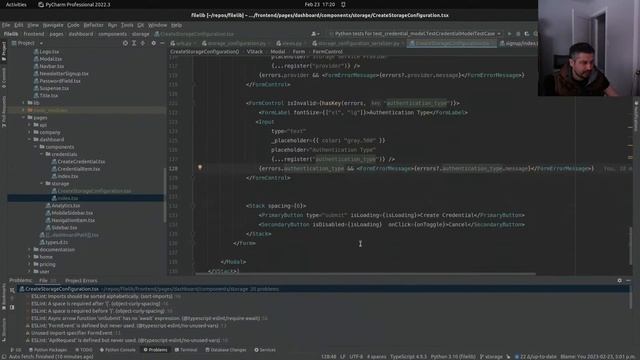
Task: Open the File menu
Action: click(x=6, y=25)
